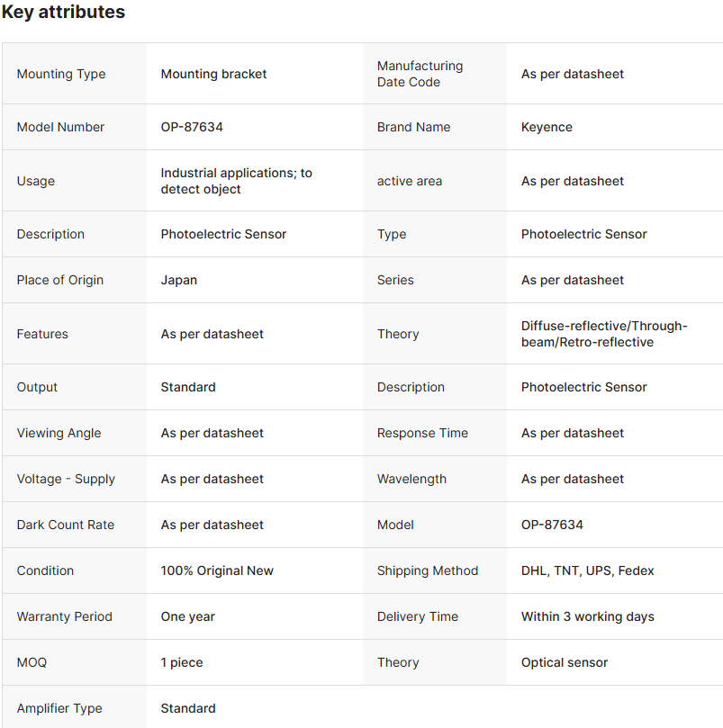The height and width of the screenshot is (728, 723).
Task: Click the Keyence brand name value
Action: click(x=547, y=127)
